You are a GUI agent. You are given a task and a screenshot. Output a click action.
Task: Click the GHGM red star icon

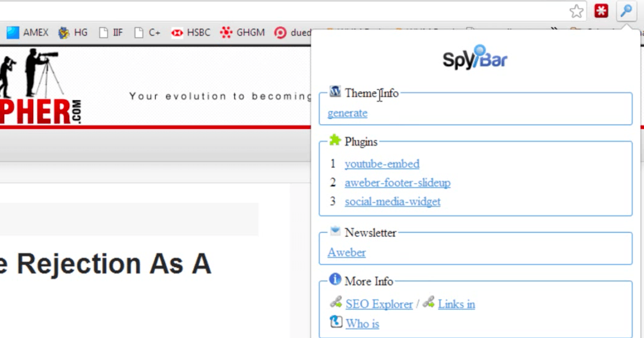pyautogui.click(x=226, y=33)
